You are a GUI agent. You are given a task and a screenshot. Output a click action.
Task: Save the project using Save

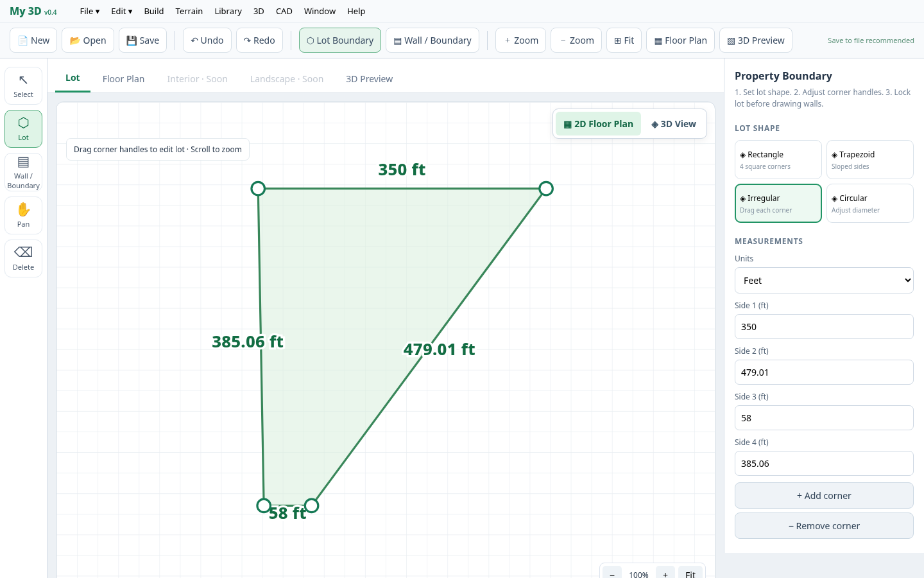(142, 40)
